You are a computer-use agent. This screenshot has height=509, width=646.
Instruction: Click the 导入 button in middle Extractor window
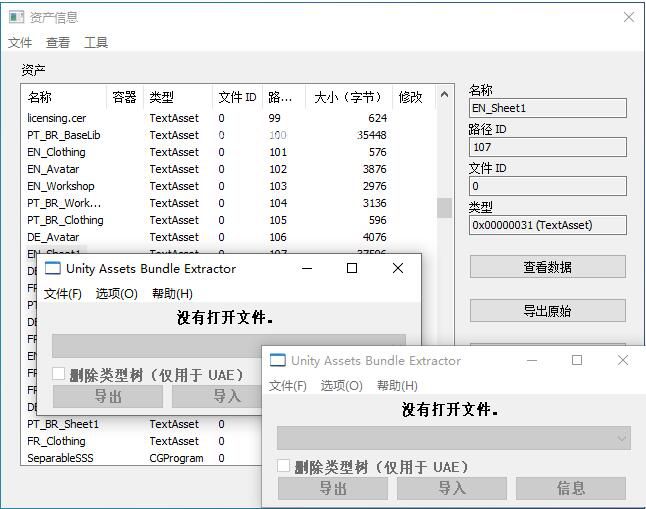point(217,396)
